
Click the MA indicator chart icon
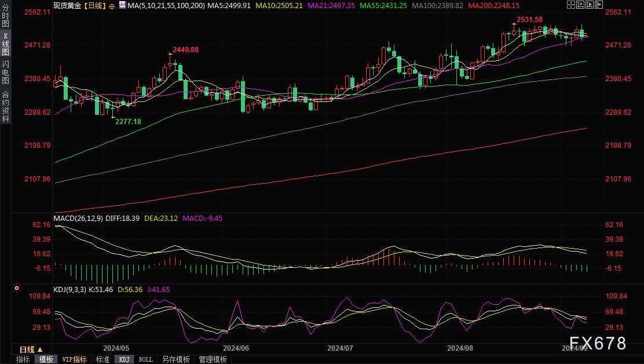pyautogui.click(x=122, y=5)
